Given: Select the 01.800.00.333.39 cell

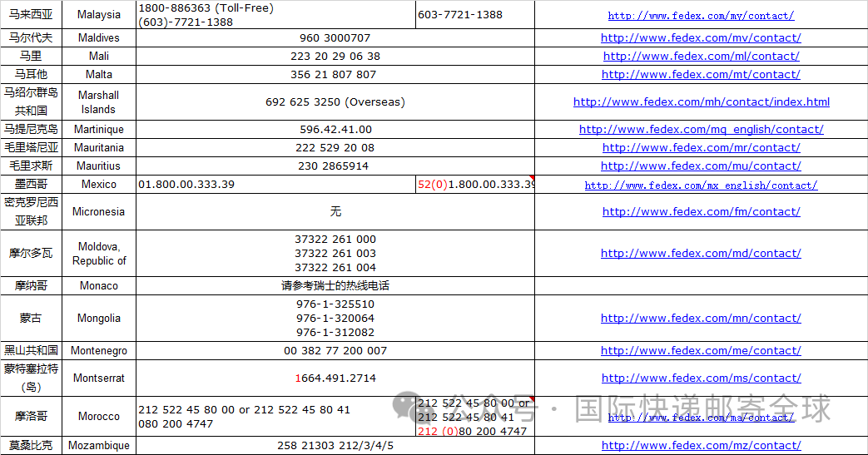Looking at the screenshot, I should coord(275,185).
